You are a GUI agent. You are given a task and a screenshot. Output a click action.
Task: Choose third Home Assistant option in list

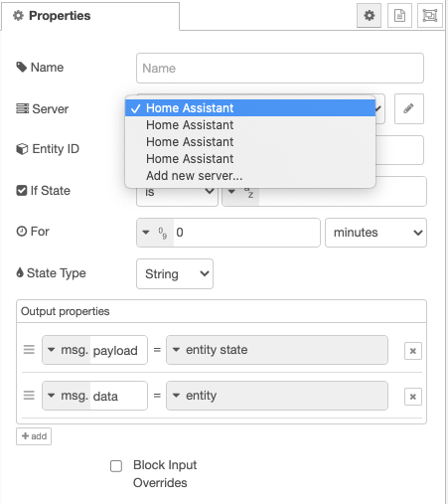tap(250, 142)
